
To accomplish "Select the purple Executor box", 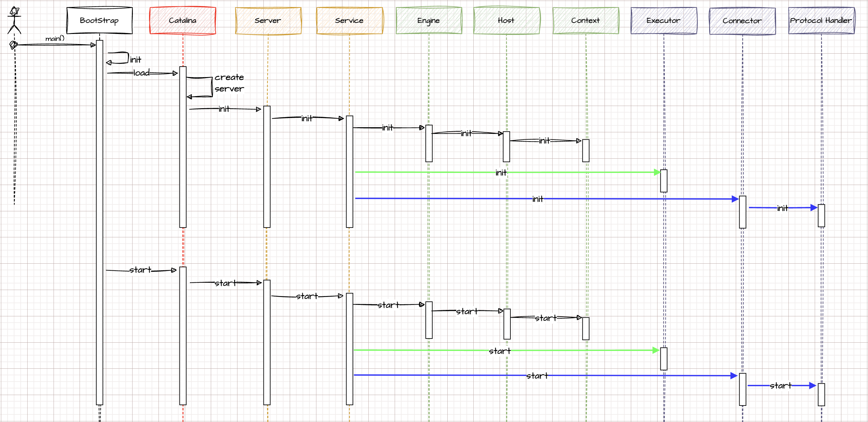I will (x=664, y=21).
